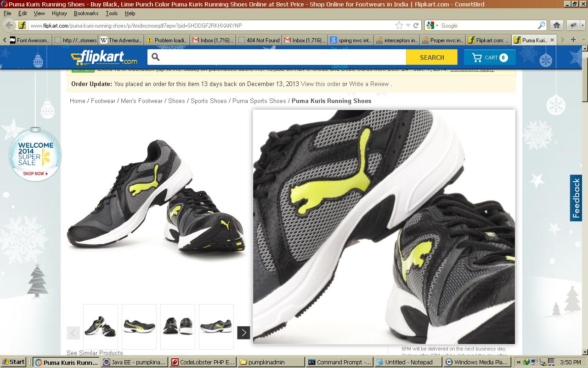Screen dimensions: 588x368
Task: Open a new tab with the plus button
Action: pyautogui.click(x=573, y=40)
